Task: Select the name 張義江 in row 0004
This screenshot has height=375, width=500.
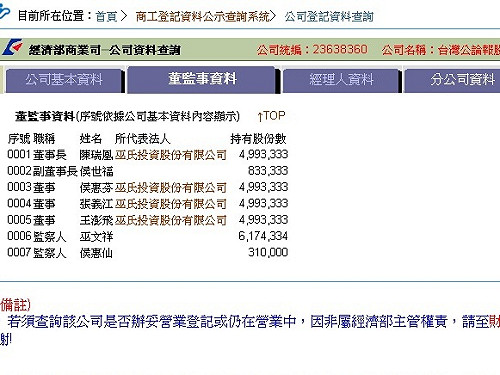Action: pyautogui.click(x=96, y=204)
